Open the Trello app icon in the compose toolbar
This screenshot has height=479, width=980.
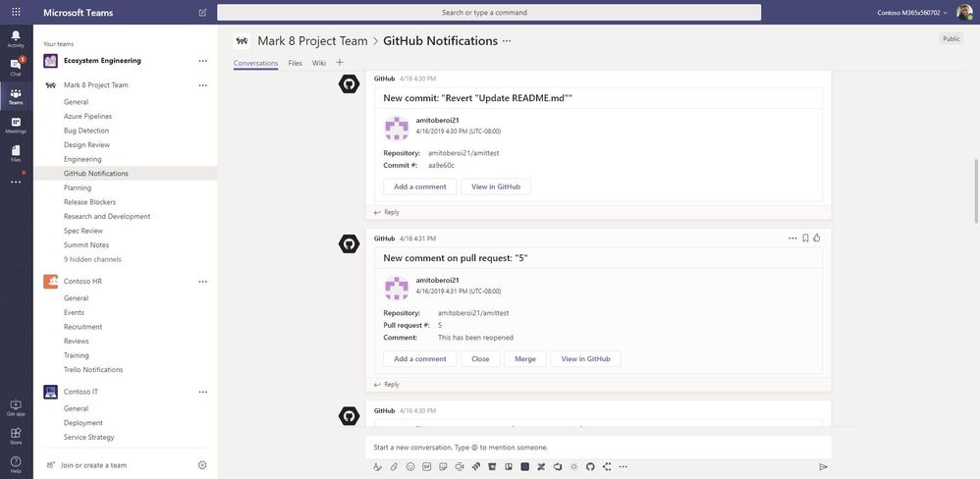click(x=509, y=466)
